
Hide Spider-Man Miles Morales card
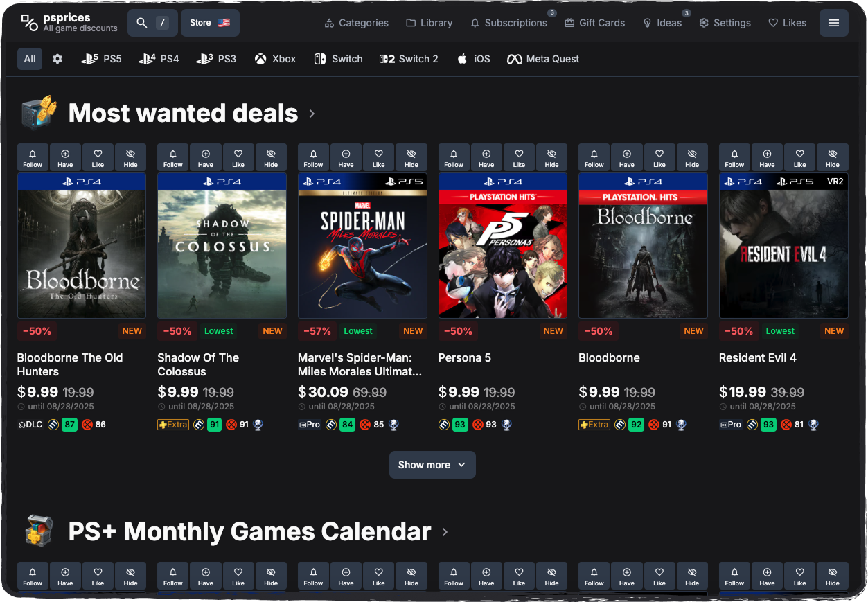tap(411, 157)
